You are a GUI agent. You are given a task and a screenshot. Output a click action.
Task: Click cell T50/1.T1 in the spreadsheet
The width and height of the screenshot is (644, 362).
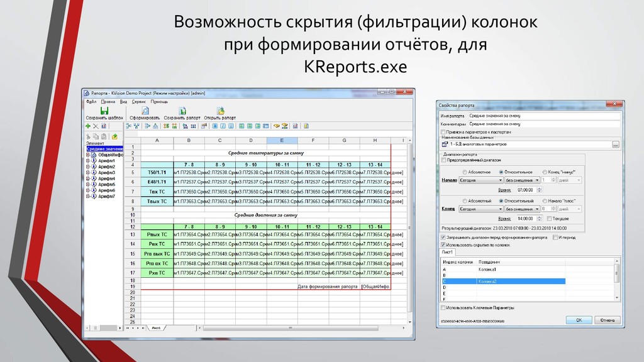coord(157,172)
